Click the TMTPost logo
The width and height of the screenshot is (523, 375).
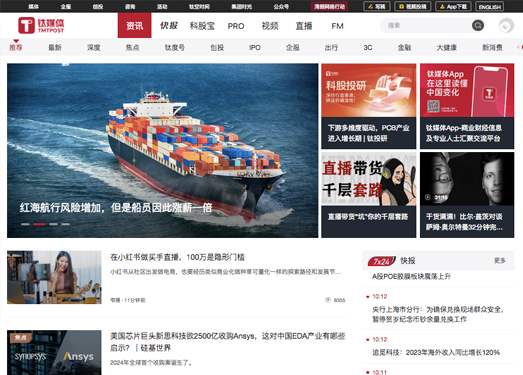pos(41,25)
